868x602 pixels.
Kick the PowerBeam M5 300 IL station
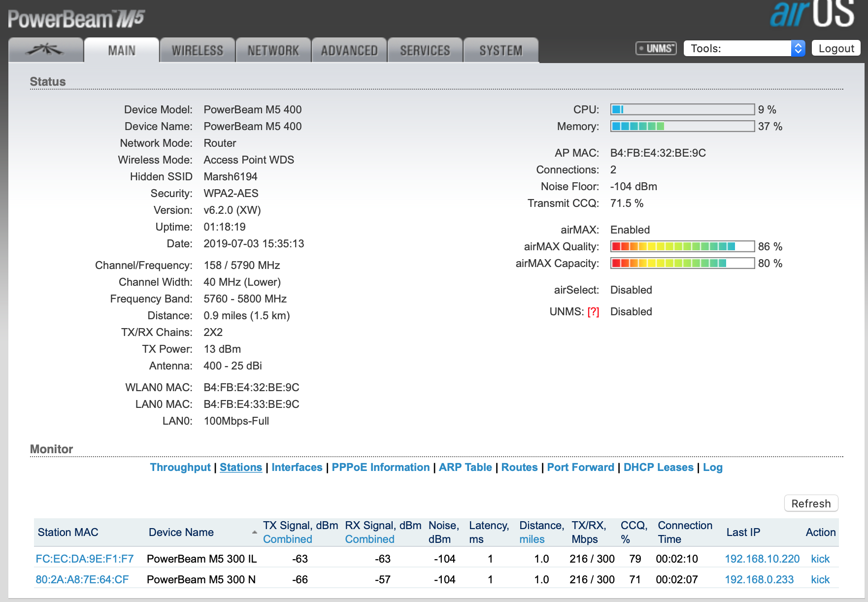820,559
